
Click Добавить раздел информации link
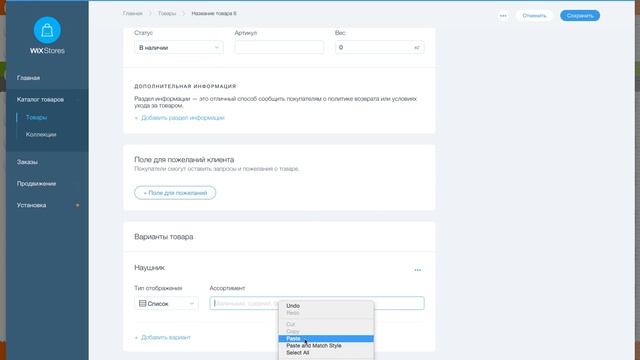coord(180,118)
